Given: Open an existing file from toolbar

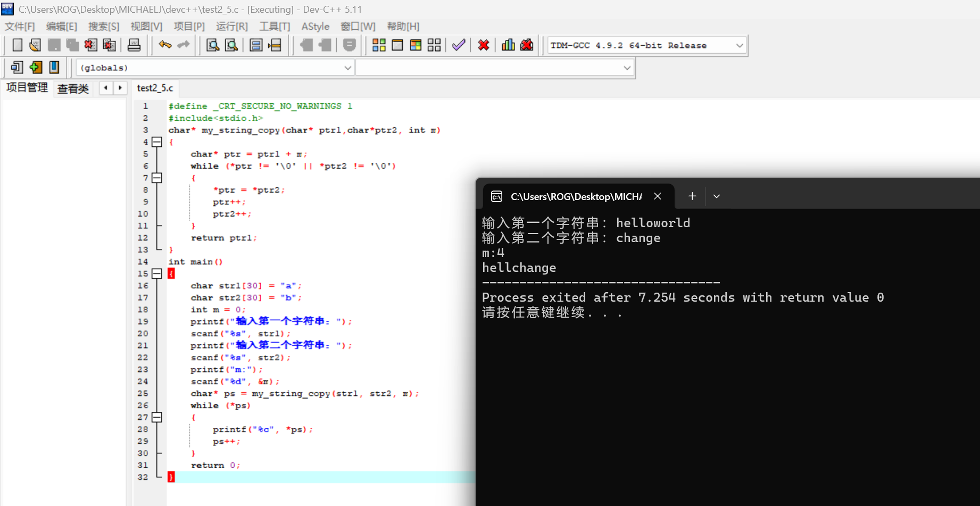Looking at the screenshot, I should pos(35,45).
